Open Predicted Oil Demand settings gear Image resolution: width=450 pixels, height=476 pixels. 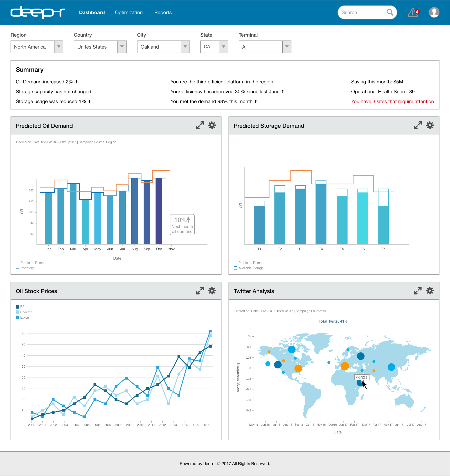click(212, 125)
